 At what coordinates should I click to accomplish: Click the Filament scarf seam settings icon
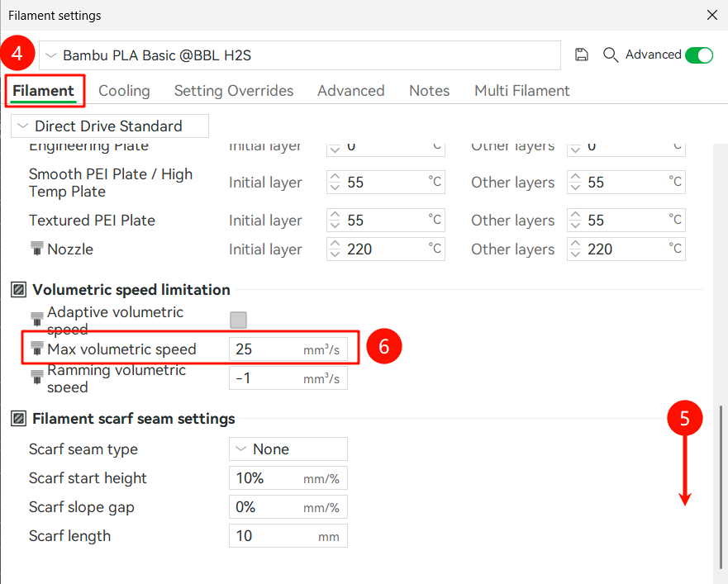point(18,419)
